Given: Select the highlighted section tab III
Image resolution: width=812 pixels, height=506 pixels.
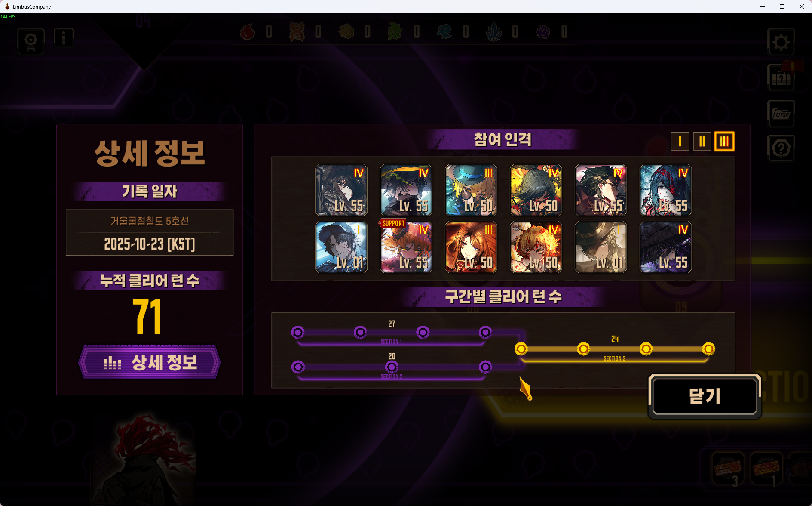Looking at the screenshot, I should pyautogui.click(x=724, y=142).
